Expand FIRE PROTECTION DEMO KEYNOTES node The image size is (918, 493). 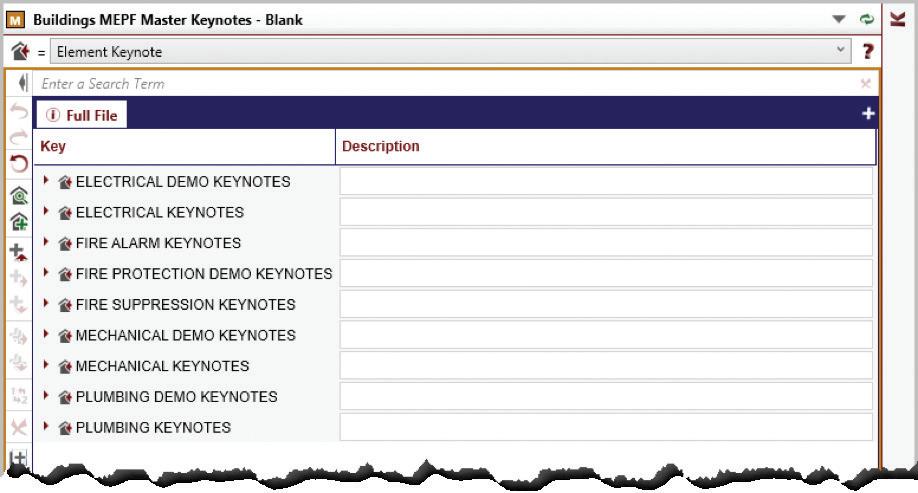(x=46, y=272)
